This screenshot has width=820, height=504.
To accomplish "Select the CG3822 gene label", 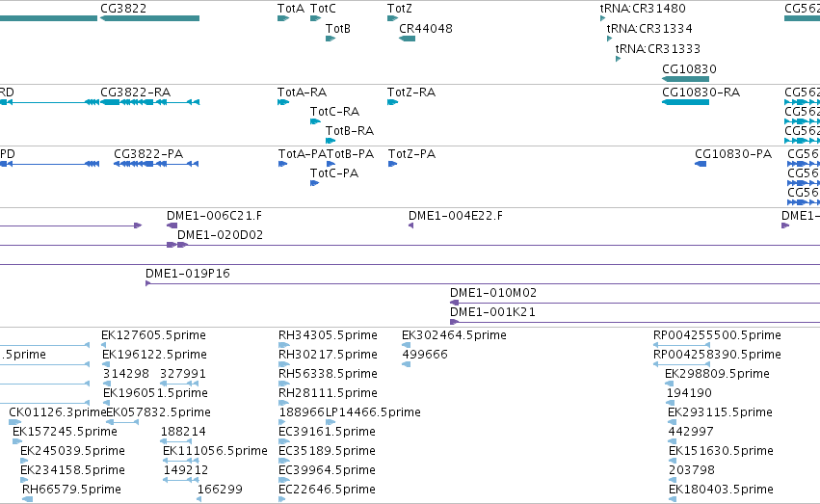I will 123,9.
